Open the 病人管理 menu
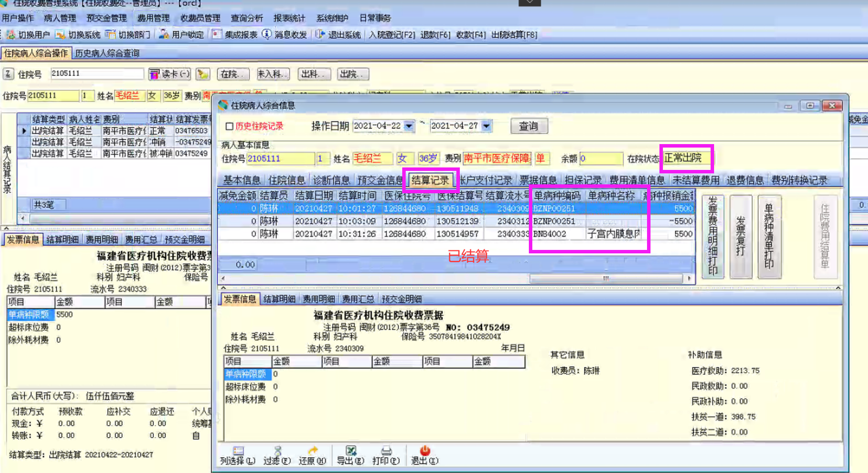This screenshot has width=868, height=473. point(60,18)
